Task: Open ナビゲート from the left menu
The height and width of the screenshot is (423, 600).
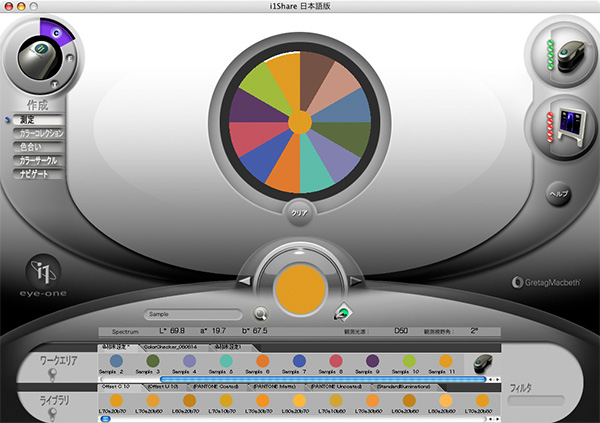Action: (x=38, y=174)
